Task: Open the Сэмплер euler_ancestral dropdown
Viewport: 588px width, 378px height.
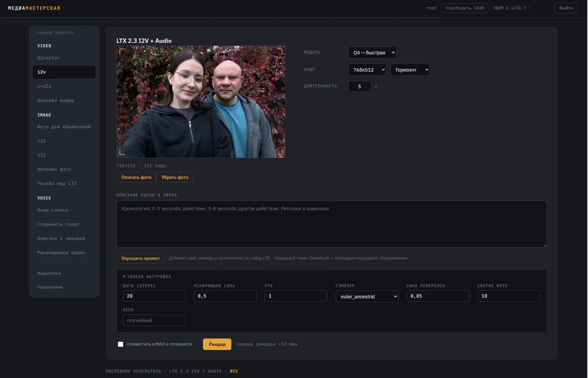Action: (367, 297)
